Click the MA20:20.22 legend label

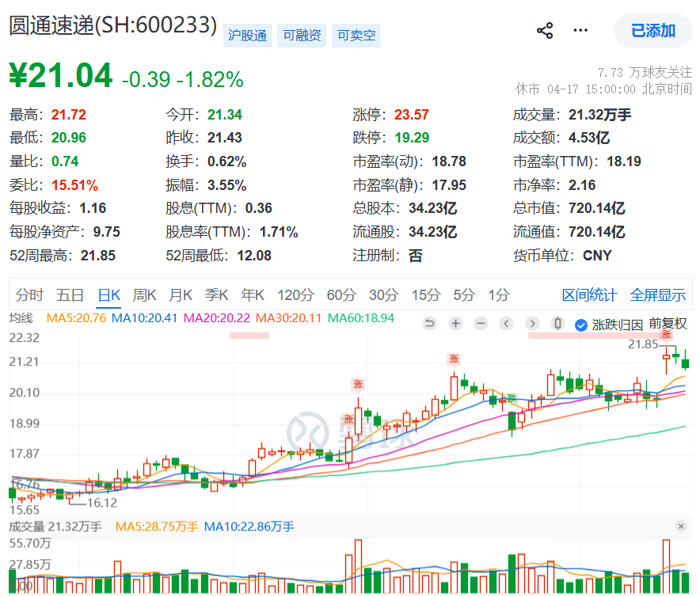(x=217, y=318)
